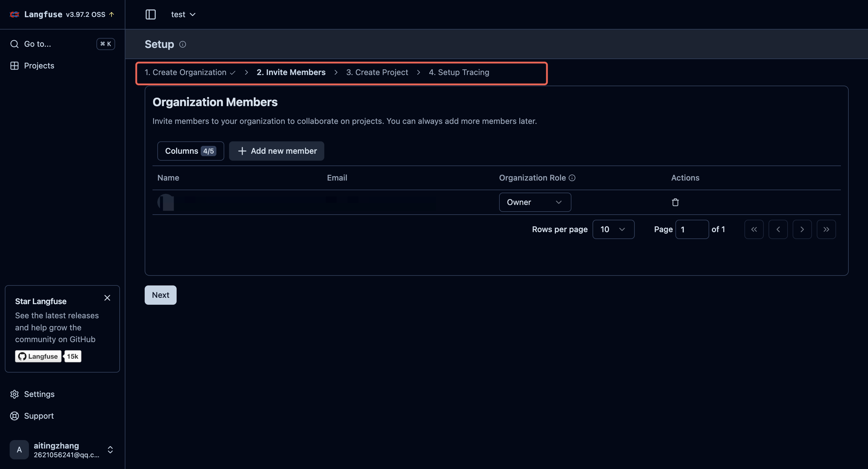868x469 pixels.
Task: Click the Organization Role info icon
Action: (x=572, y=178)
